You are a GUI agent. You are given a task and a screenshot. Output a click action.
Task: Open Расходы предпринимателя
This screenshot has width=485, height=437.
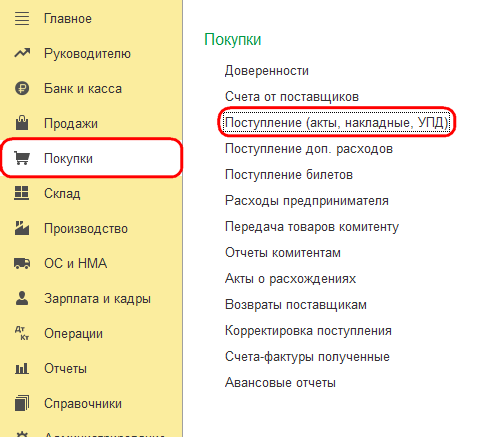click(307, 201)
